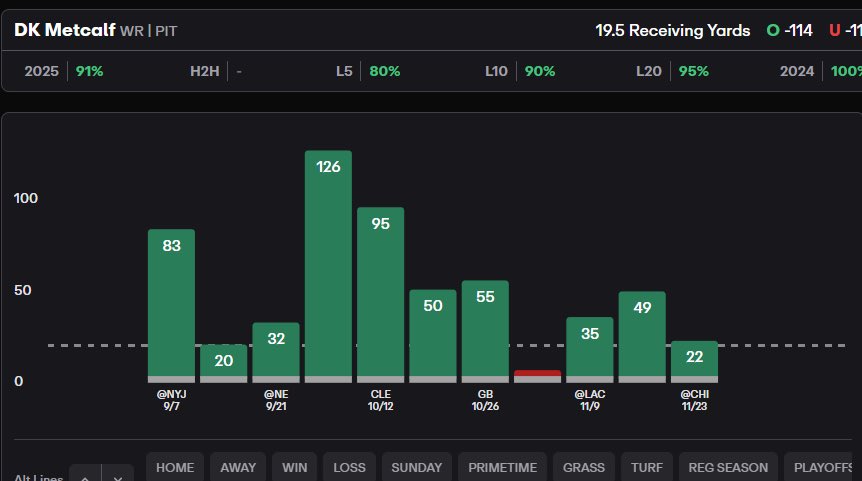Toggle the TURF filter button

[x=646, y=467]
